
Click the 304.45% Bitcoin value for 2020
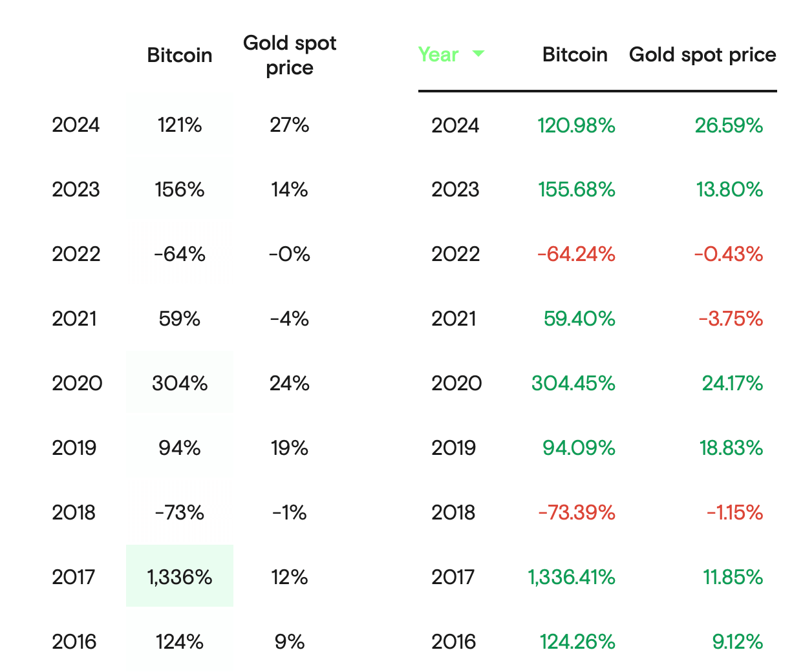[574, 383]
